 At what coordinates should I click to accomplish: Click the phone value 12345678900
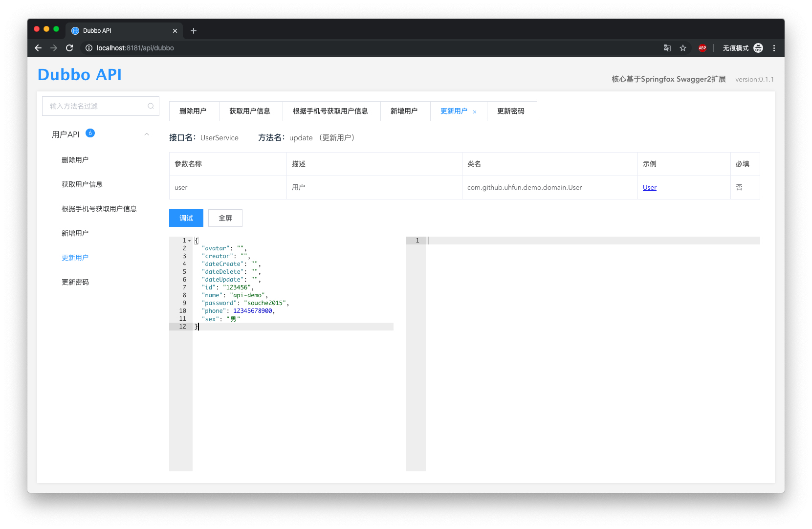click(x=252, y=311)
